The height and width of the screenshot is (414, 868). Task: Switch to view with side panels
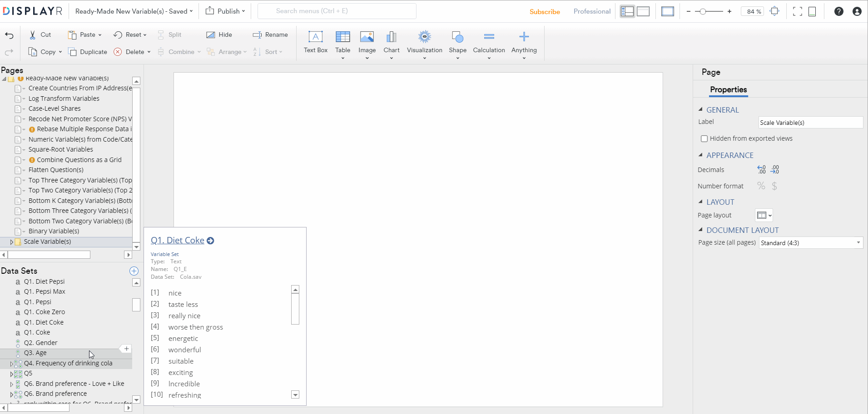click(x=627, y=11)
